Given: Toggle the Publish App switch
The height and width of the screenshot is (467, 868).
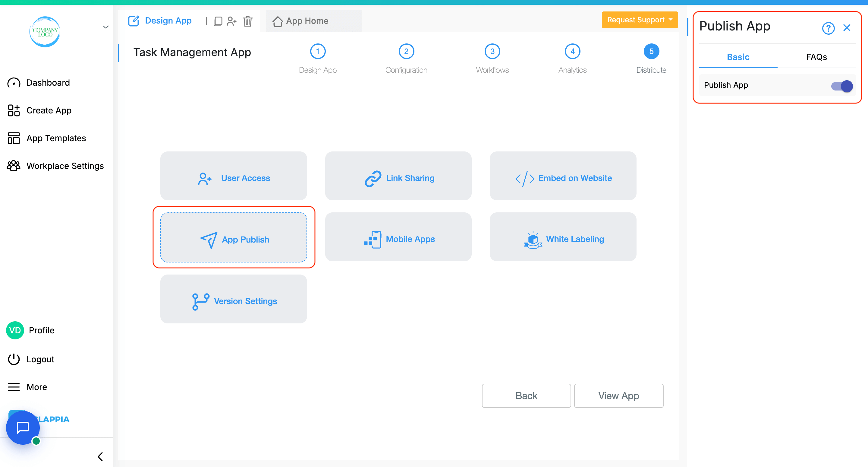Looking at the screenshot, I should pyautogui.click(x=842, y=86).
